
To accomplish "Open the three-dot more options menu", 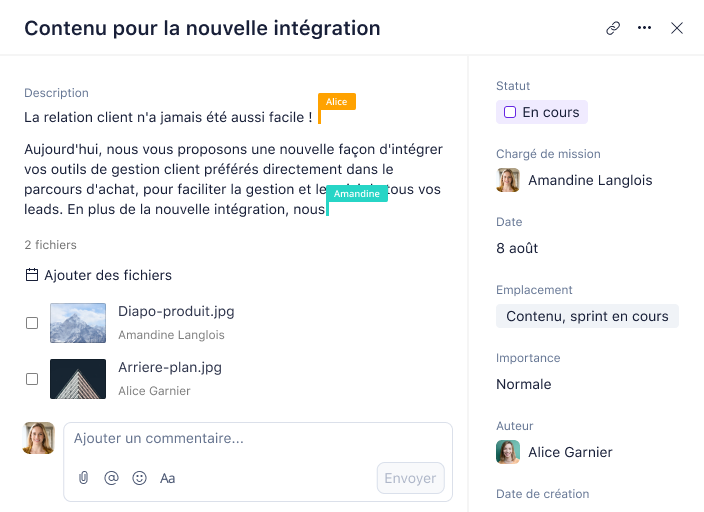I will pyautogui.click(x=644, y=28).
